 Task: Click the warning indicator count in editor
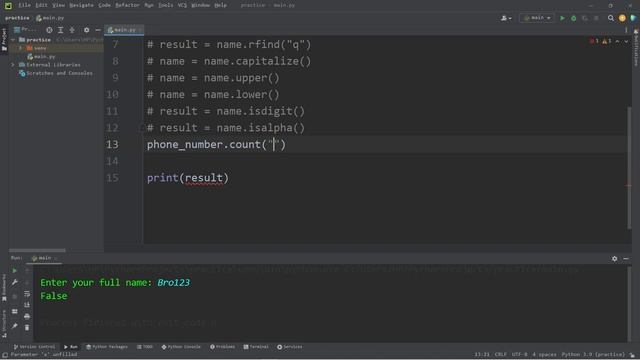coord(607,41)
